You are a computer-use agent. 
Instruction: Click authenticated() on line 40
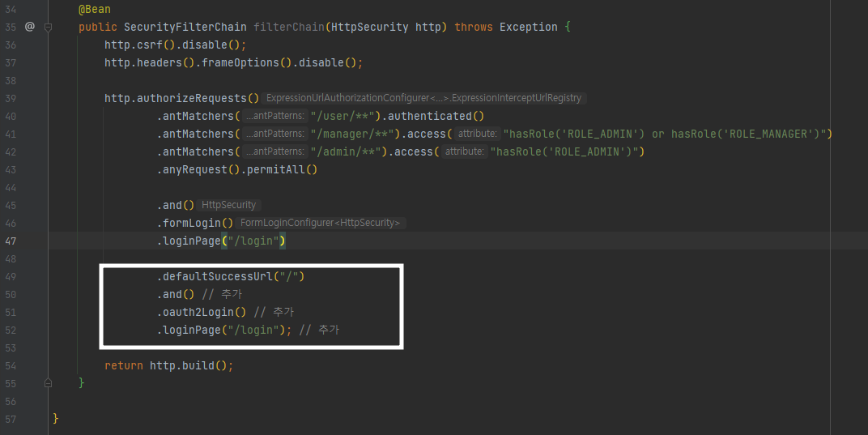point(436,117)
